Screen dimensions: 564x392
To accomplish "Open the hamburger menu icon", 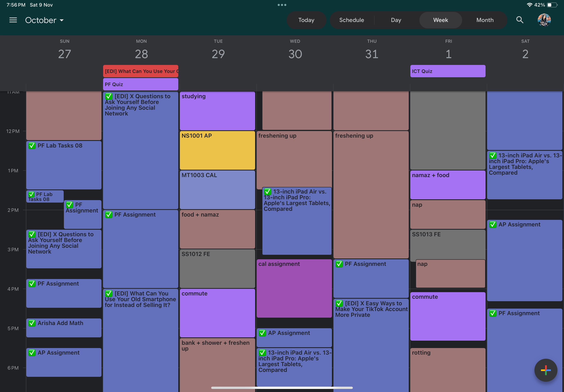I will [x=13, y=20].
